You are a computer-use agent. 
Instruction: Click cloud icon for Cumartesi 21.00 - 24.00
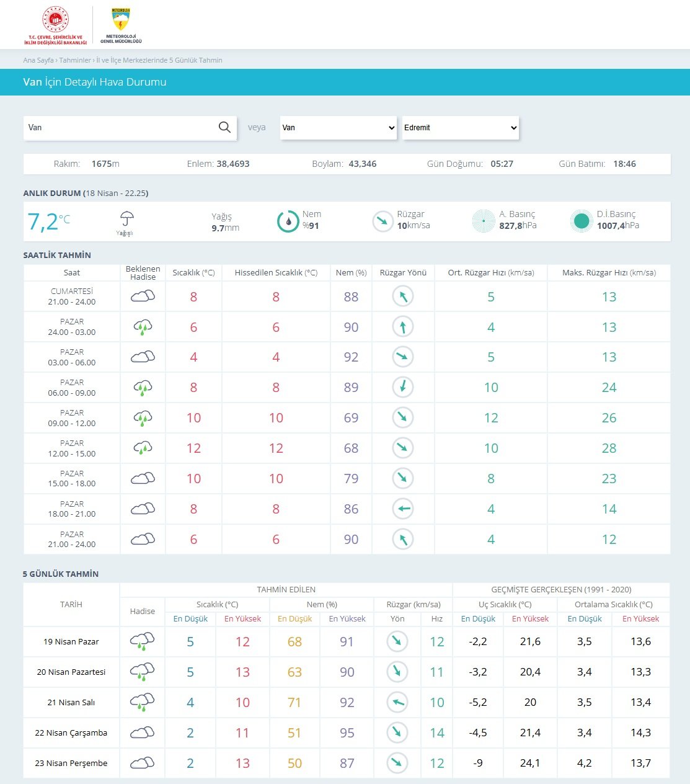tap(143, 296)
